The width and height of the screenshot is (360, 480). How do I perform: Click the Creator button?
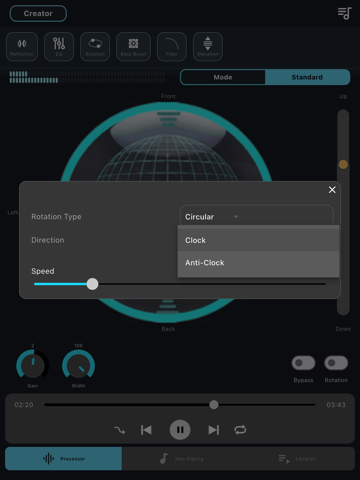(38, 14)
